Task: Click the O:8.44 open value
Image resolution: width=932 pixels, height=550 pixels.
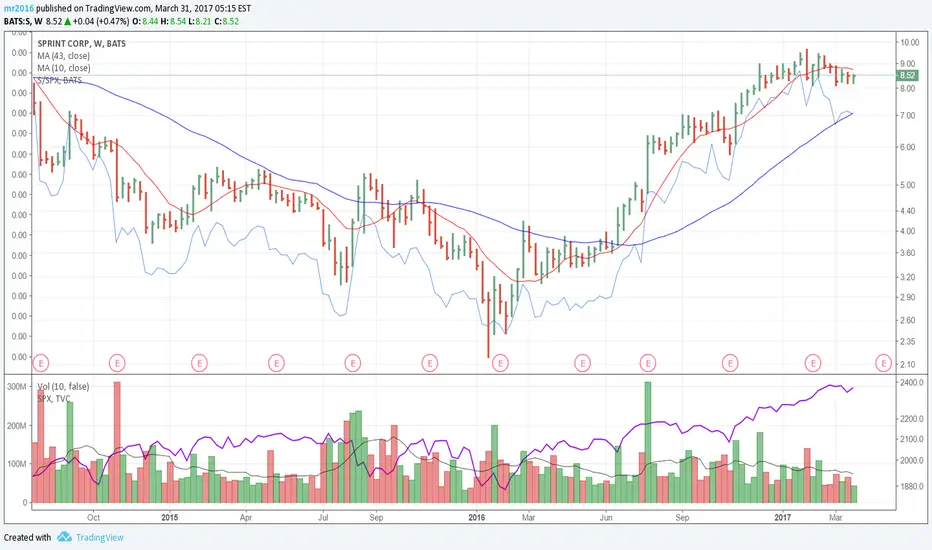Action: click(x=144, y=21)
